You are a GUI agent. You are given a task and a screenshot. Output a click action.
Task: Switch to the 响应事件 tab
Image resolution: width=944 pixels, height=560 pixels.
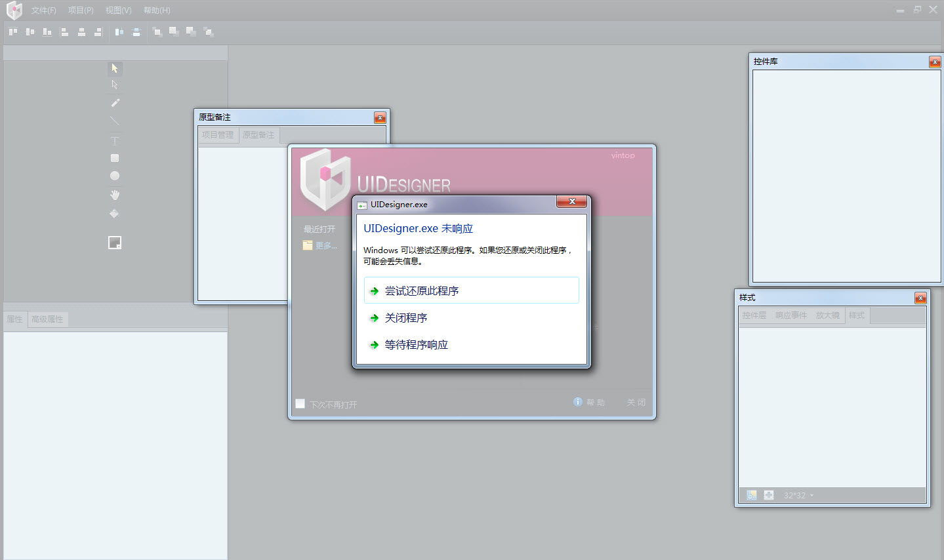790,315
